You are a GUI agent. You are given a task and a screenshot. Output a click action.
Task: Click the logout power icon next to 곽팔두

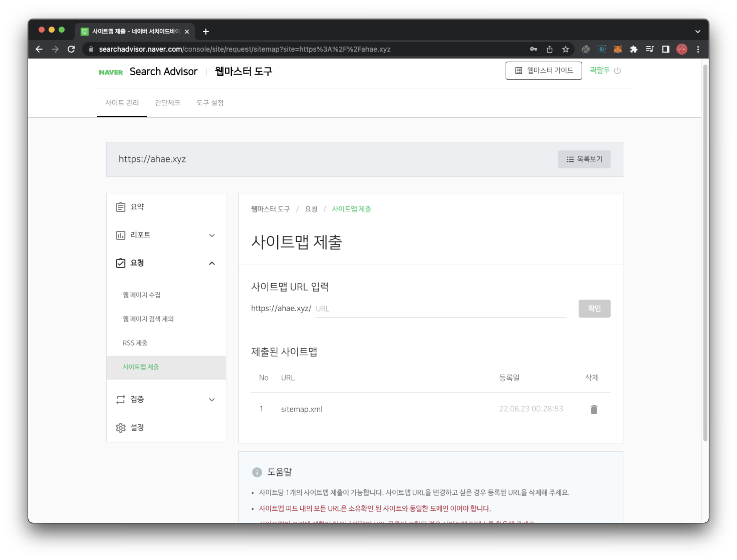click(617, 71)
